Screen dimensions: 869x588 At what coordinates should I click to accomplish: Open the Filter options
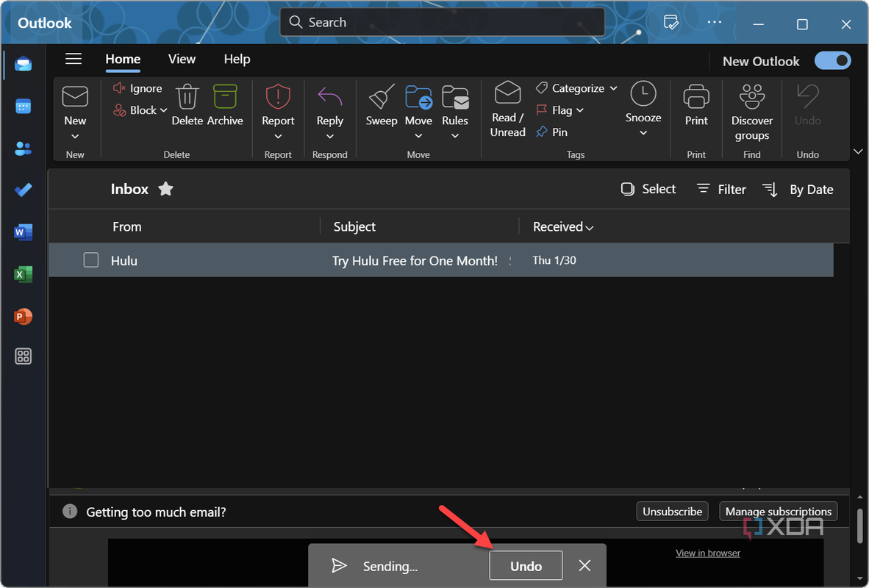pos(721,189)
